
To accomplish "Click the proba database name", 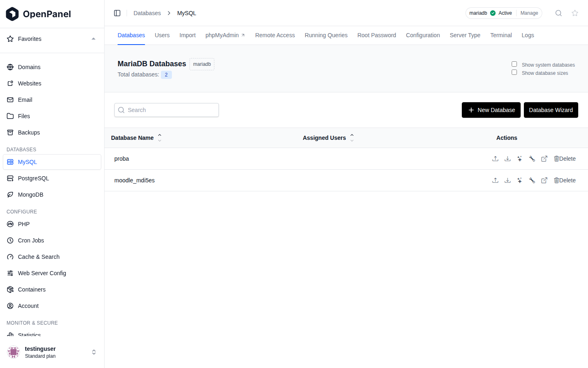I will (x=122, y=159).
